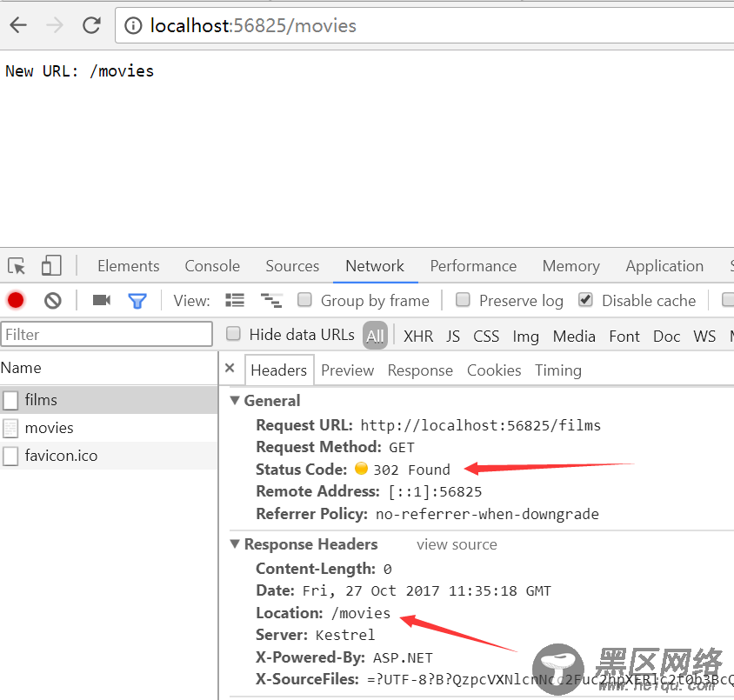Click the Location header value /movies
The width and height of the screenshot is (734, 700).
click(361, 613)
